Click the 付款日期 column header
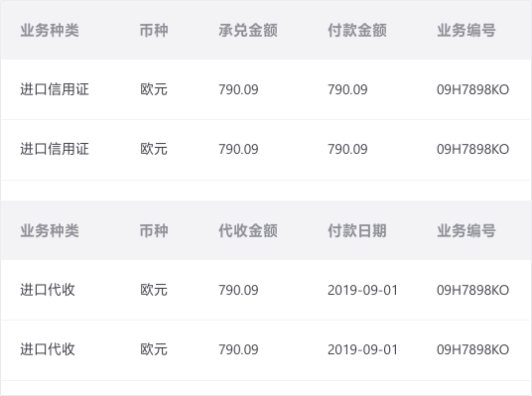The image size is (532, 396). coord(357,230)
